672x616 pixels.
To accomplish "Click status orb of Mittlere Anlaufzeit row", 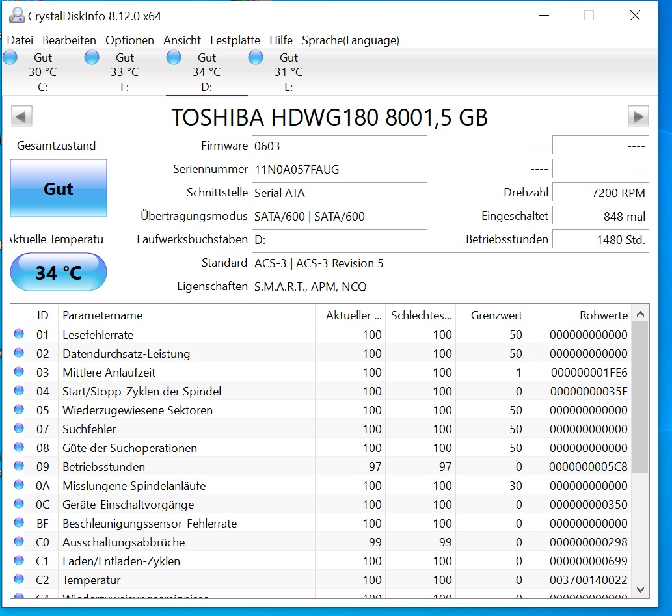I will point(19,371).
